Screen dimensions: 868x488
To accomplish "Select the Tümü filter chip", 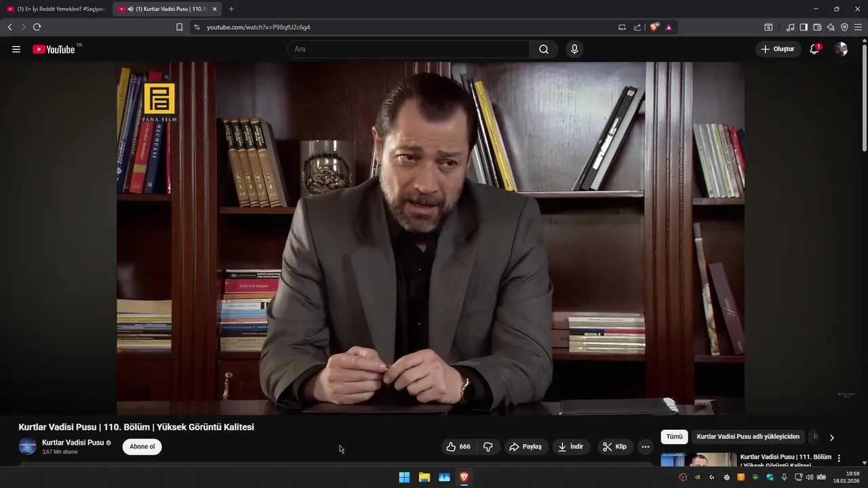I will coord(674,437).
